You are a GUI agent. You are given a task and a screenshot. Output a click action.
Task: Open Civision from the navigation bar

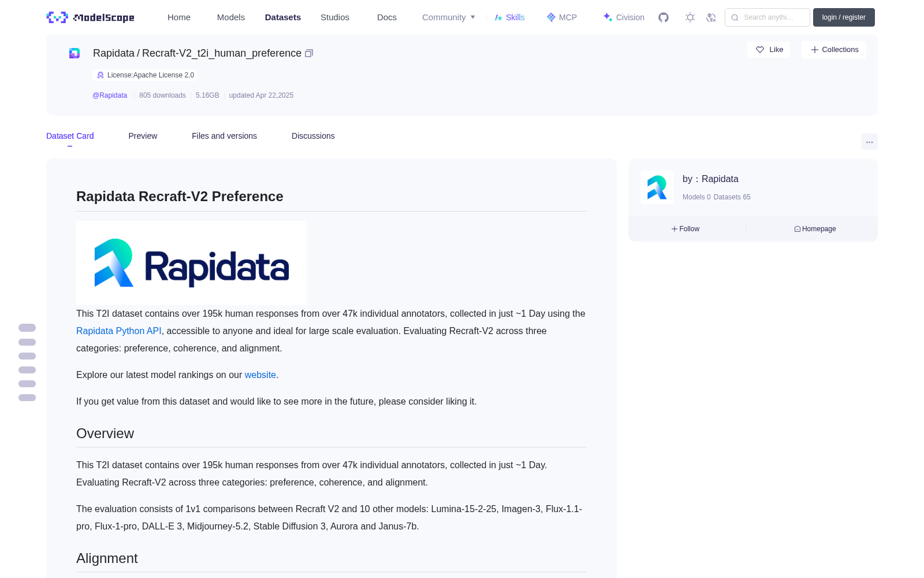(624, 17)
